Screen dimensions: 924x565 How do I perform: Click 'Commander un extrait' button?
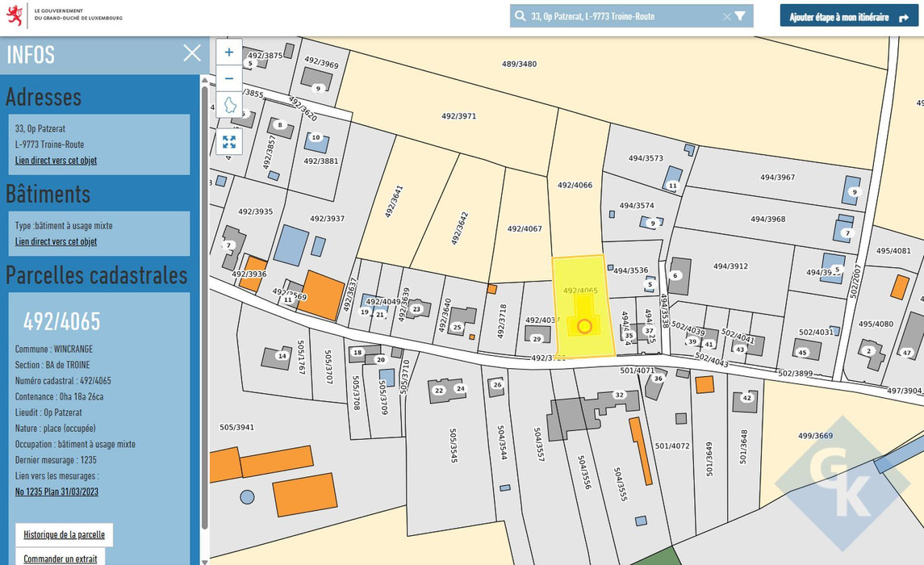pos(61,558)
